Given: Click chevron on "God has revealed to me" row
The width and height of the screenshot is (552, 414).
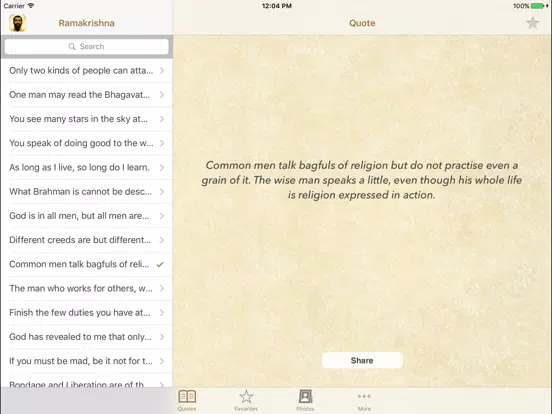Looking at the screenshot, I should (162, 337).
